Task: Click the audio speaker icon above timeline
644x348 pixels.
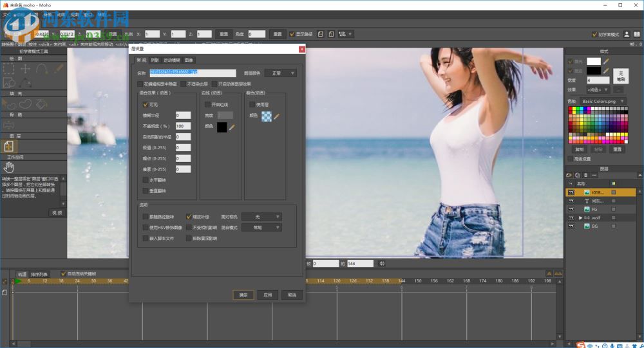Action: point(382,263)
